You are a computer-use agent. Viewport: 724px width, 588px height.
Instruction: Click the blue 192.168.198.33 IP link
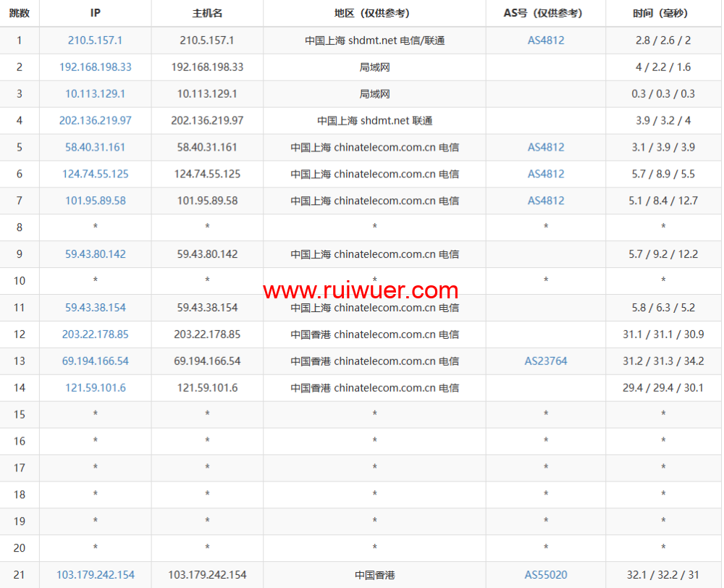(x=95, y=67)
